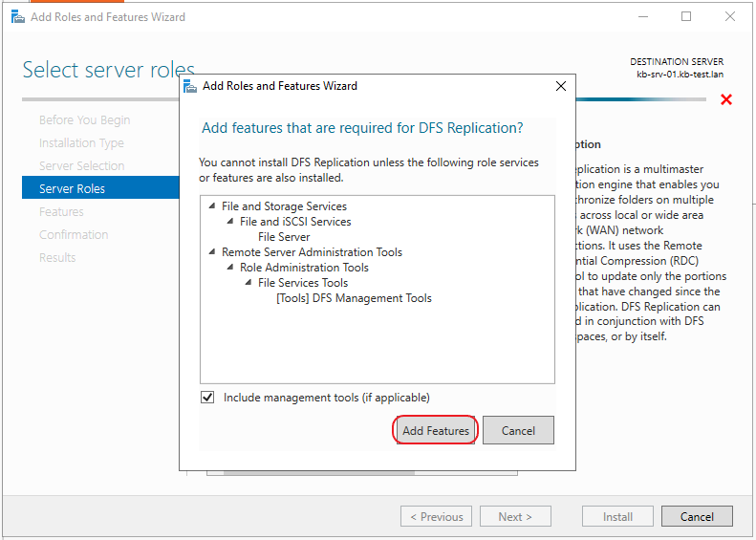The image size is (756, 540).
Task: Click the DESTINATION SERVER label
Action: 677,62
